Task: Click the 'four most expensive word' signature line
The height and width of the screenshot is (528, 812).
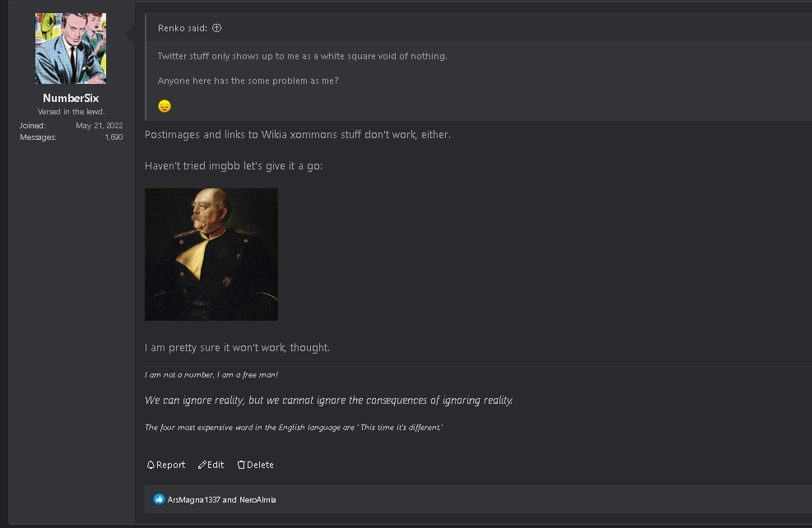Action: point(294,428)
